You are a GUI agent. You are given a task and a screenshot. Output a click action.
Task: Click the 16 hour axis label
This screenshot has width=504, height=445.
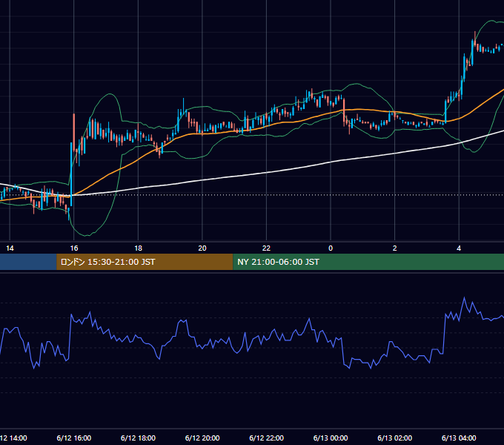(x=74, y=248)
